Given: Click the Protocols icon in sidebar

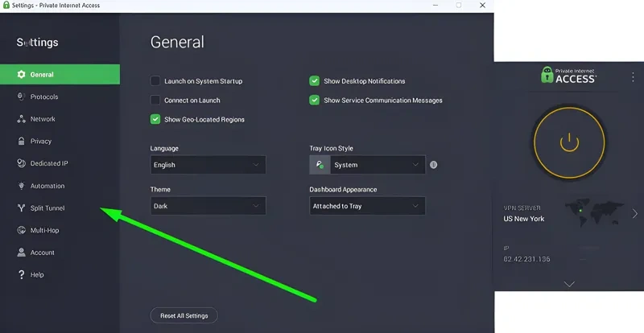Looking at the screenshot, I should (x=22, y=97).
